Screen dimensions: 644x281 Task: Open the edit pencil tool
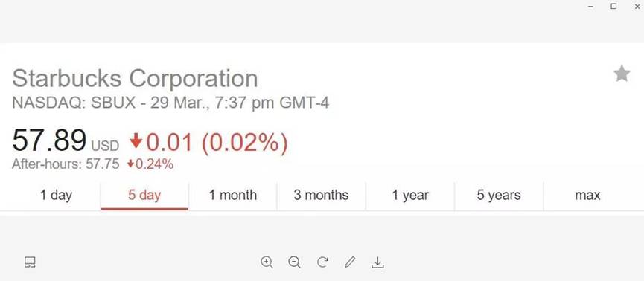tap(350, 262)
